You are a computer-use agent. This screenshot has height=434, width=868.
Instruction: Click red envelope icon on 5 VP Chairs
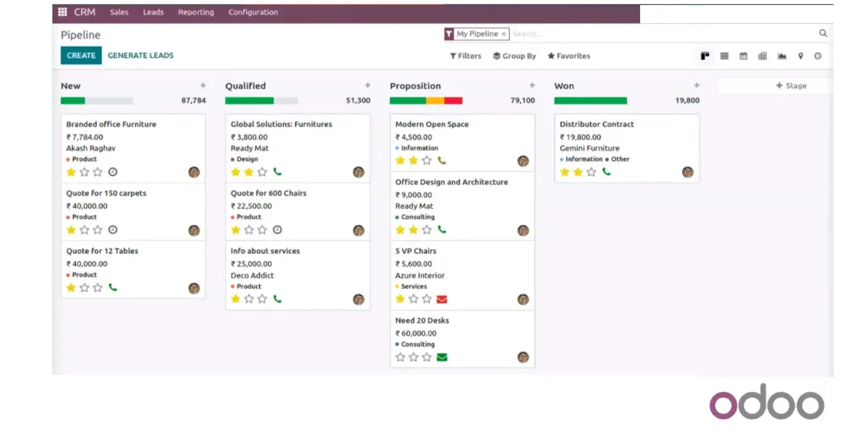pyautogui.click(x=442, y=299)
